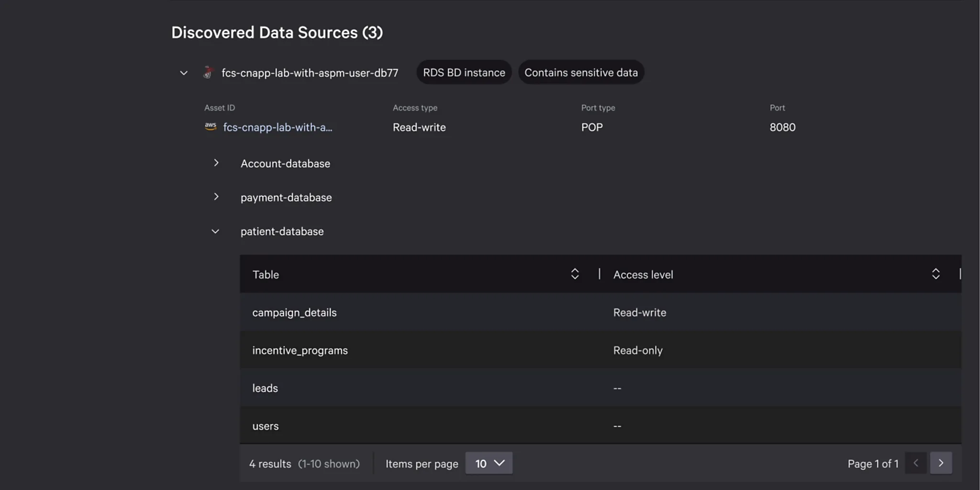Click the Read-write access level of campaign_details
Viewport: 980px width, 490px height.
tap(640, 312)
